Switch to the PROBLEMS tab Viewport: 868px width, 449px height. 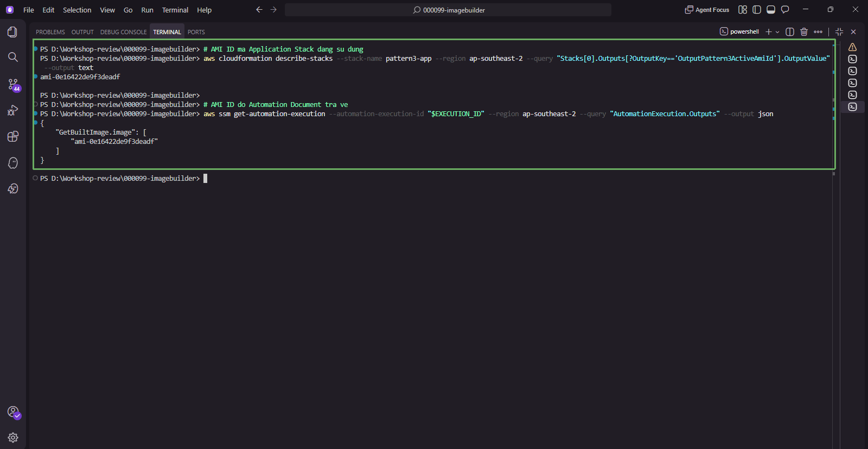pos(50,32)
